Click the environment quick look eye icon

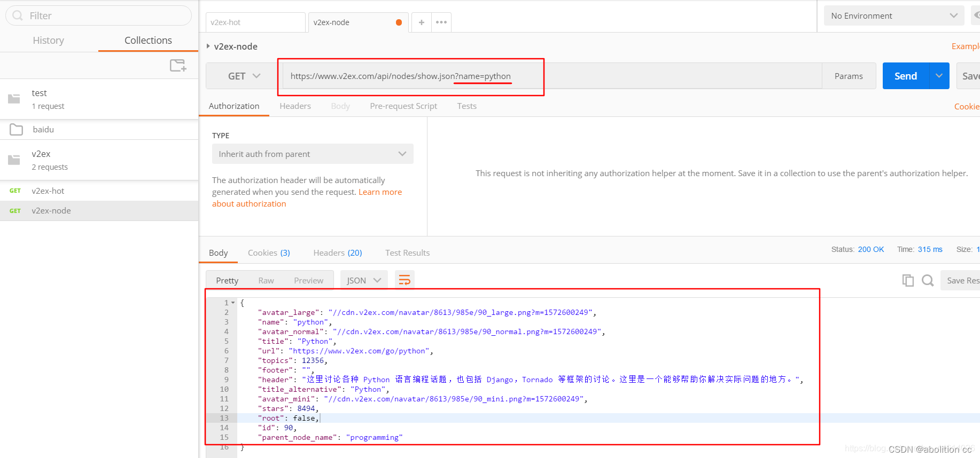976,15
